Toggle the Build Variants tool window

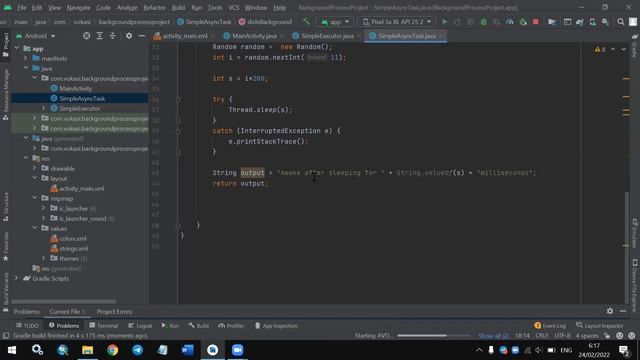click(6, 292)
